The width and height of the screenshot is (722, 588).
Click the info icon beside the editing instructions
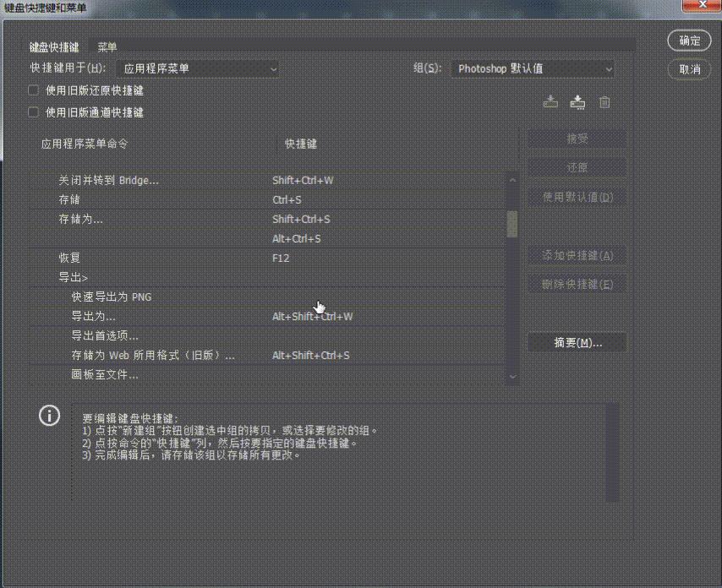[48, 416]
